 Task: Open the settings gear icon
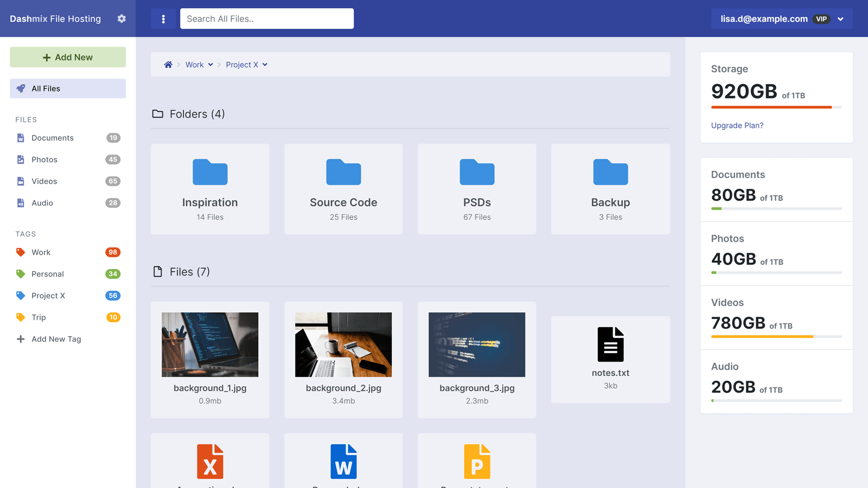[x=122, y=18]
